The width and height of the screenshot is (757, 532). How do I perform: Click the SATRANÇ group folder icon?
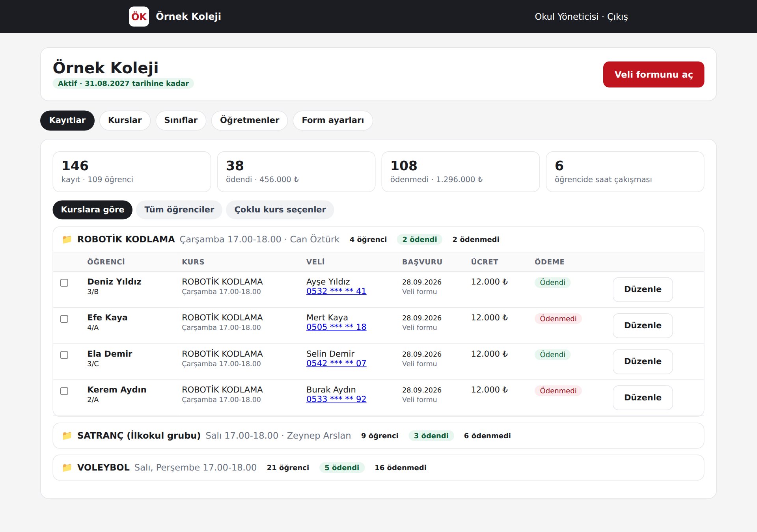(67, 435)
